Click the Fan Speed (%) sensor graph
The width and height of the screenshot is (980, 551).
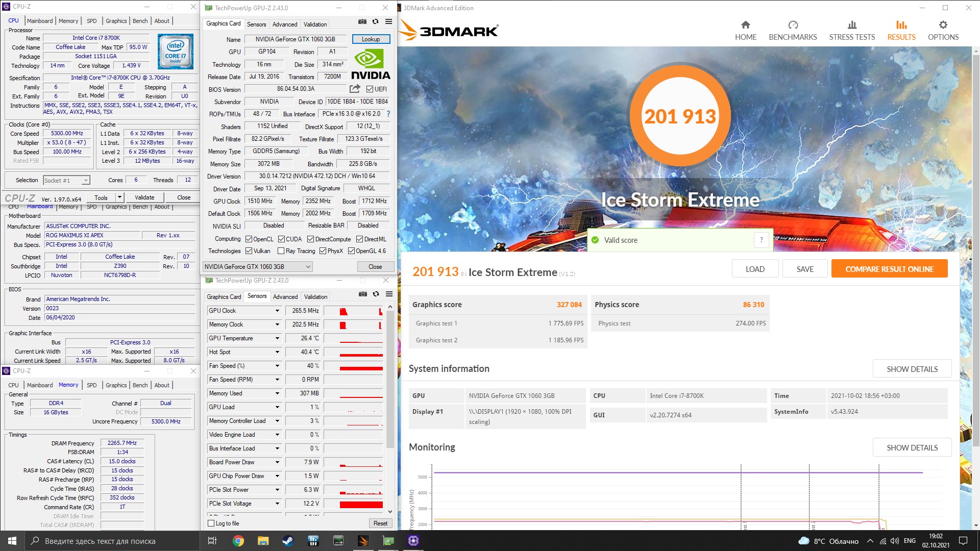pos(353,366)
